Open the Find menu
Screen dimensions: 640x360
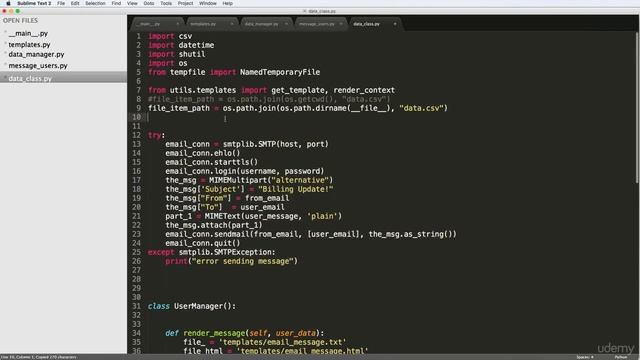tap(116, 3)
